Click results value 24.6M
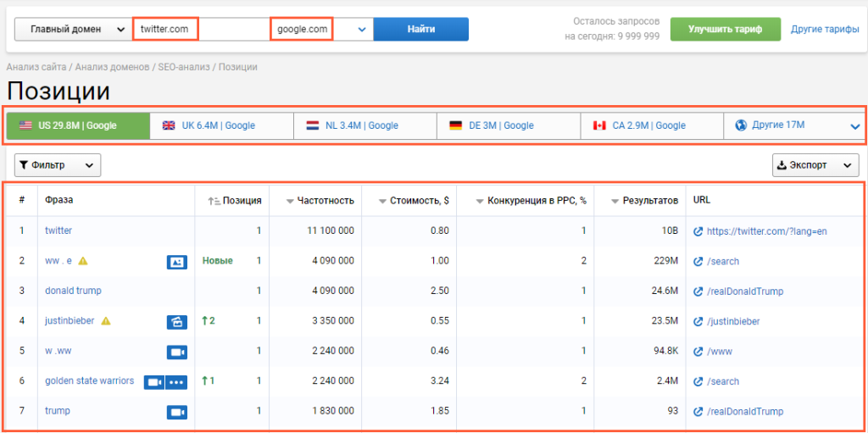 665,291
